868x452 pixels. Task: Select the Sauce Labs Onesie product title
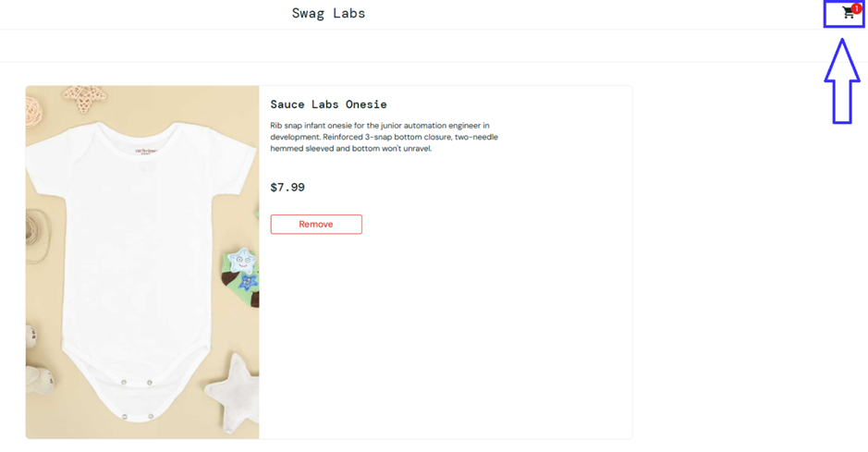(x=328, y=104)
